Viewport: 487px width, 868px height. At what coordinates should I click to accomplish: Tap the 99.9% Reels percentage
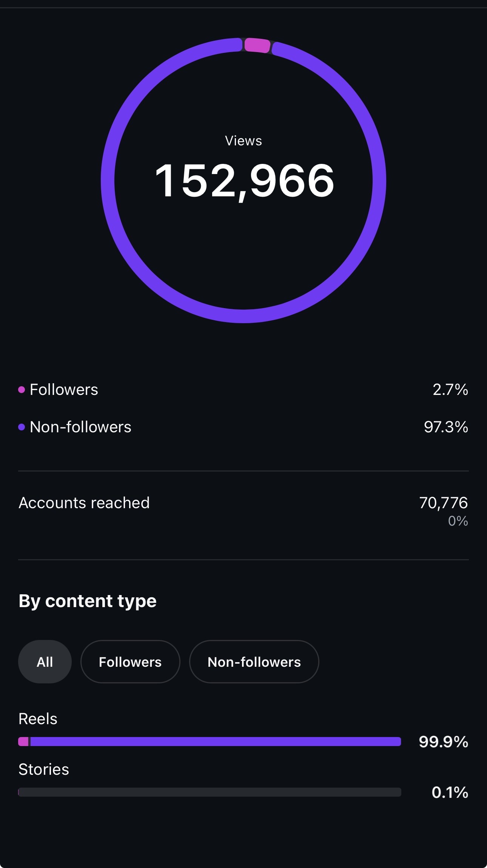click(444, 742)
